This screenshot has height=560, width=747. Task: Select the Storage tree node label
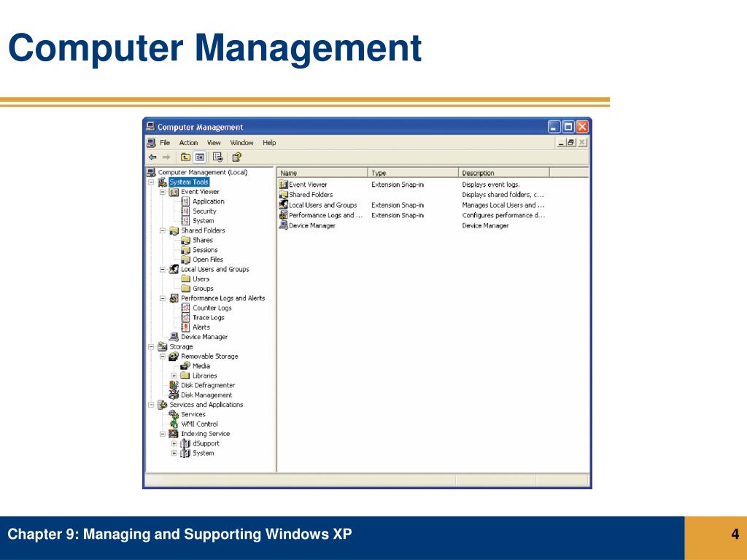[x=181, y=346]
